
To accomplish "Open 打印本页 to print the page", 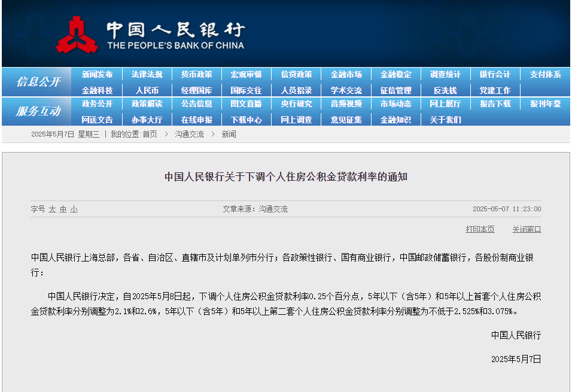I will tap(480, 229).
